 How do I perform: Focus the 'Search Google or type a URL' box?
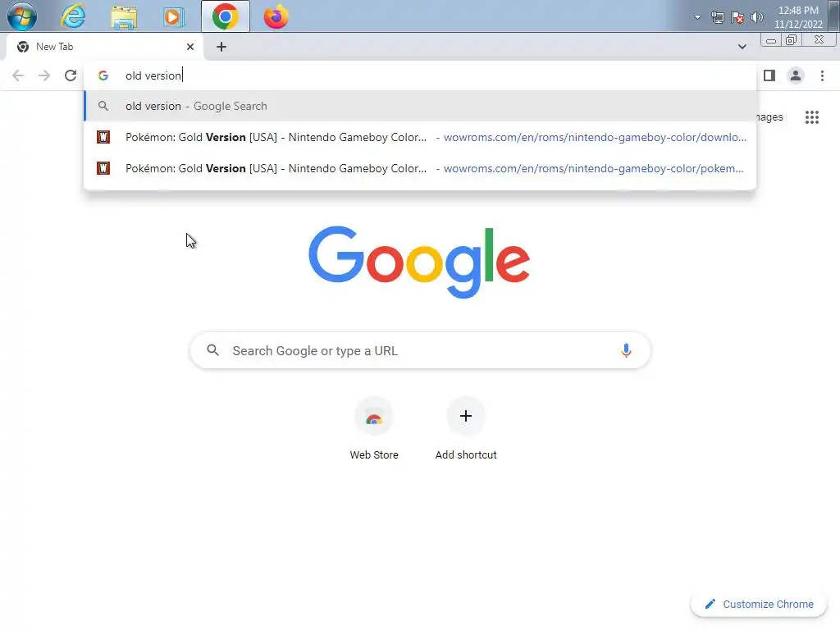[x=420, y=350]
